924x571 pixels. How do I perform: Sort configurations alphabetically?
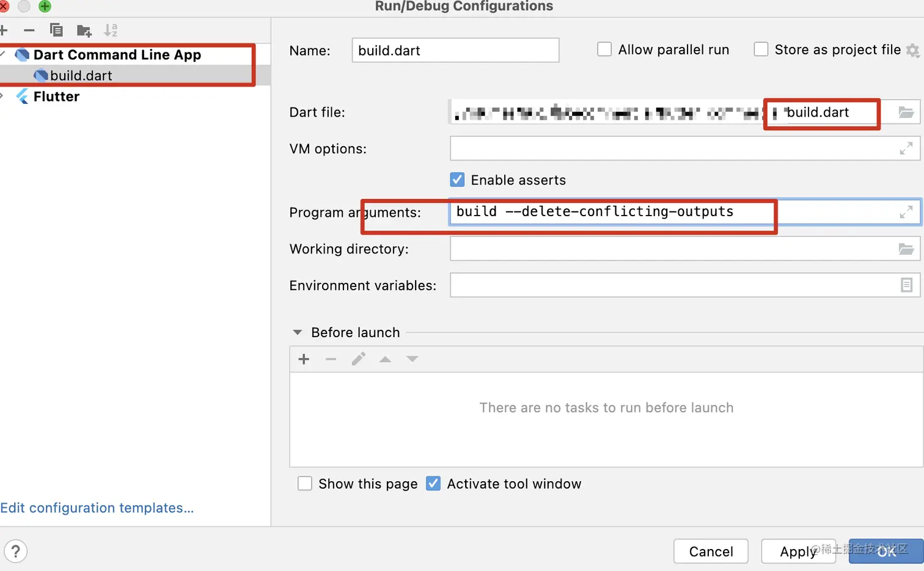111,30
